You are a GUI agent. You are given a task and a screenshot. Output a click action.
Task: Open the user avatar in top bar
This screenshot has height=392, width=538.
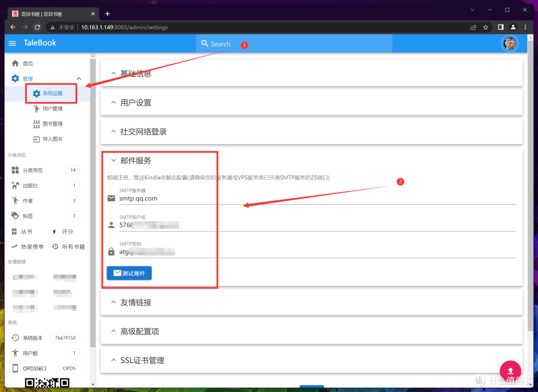click(x=510, y=43)
